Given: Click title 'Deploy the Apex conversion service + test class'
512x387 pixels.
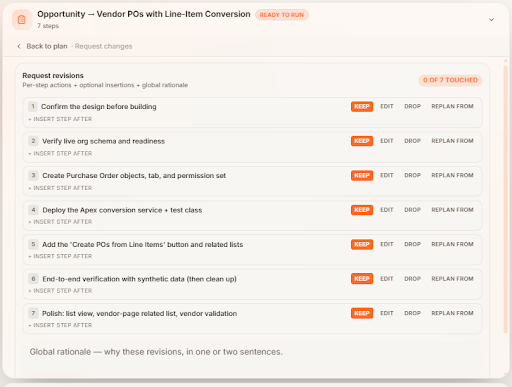Looking at the screenshot, I should coord(122,210).
